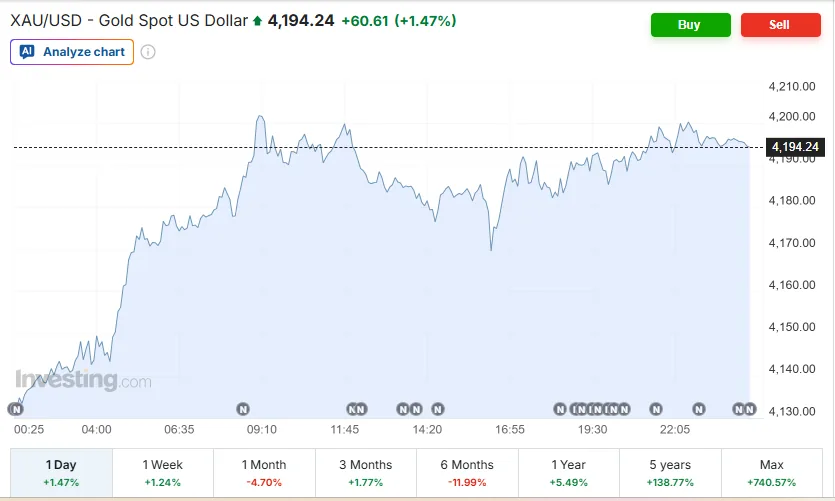
Task: Click the 09:10 time axis label
Action: 261,430
